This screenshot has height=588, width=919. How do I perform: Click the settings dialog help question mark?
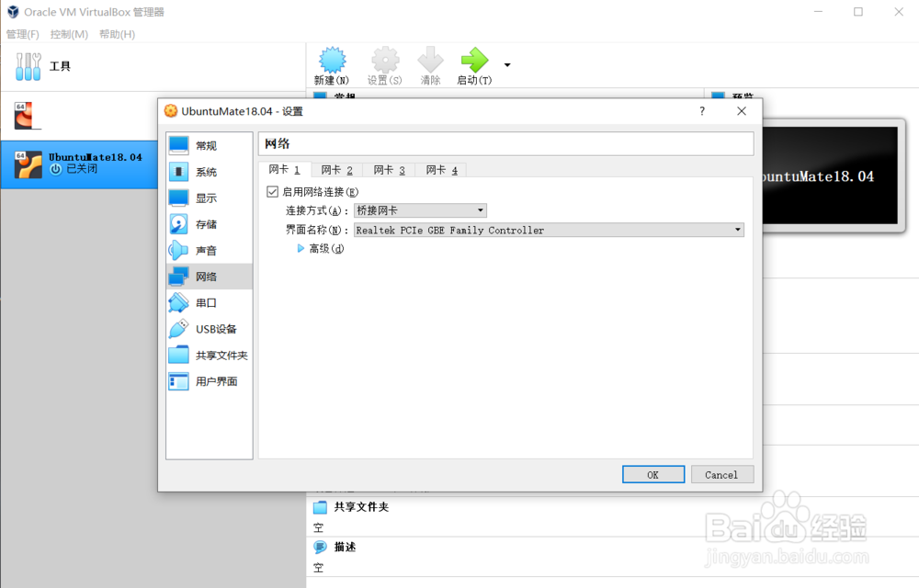click(702, 111)
